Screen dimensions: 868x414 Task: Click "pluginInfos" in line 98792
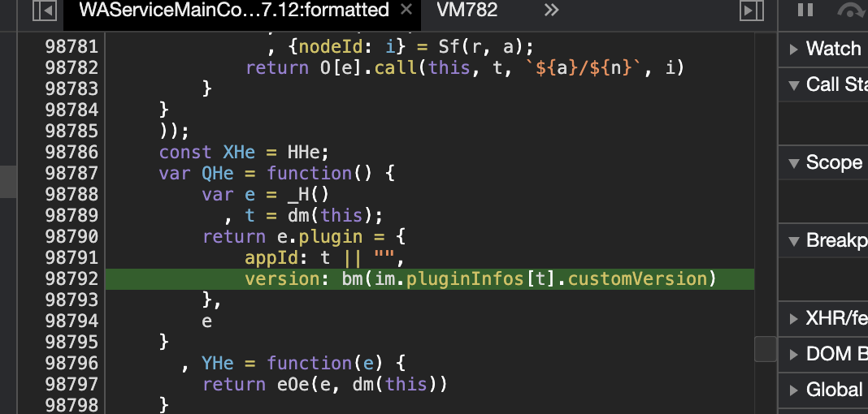click(x=466, y=278)
